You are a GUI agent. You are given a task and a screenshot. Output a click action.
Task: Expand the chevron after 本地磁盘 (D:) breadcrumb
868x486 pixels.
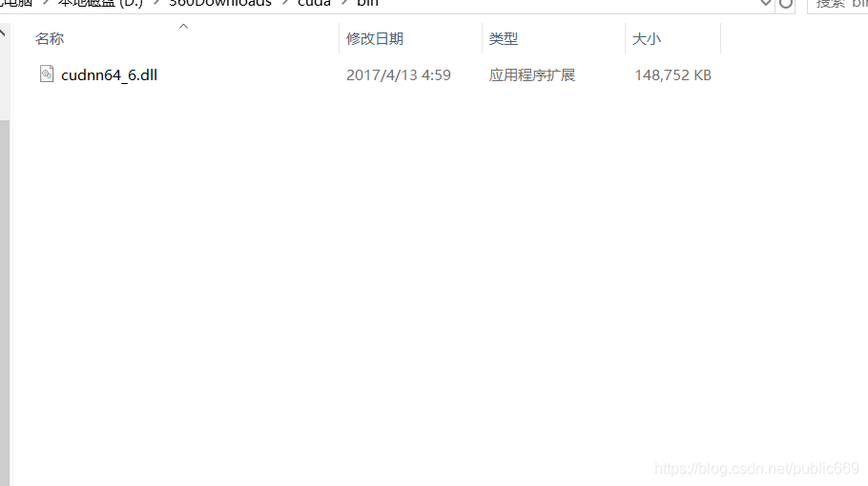156,3
